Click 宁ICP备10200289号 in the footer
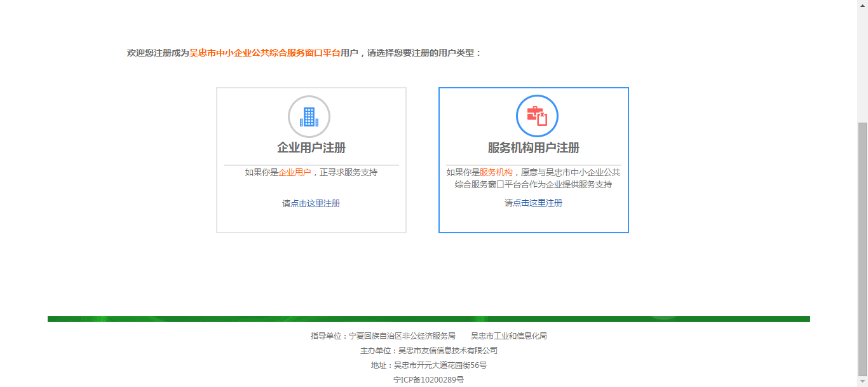Screen dimensions: 868x387 click(429, 380)
